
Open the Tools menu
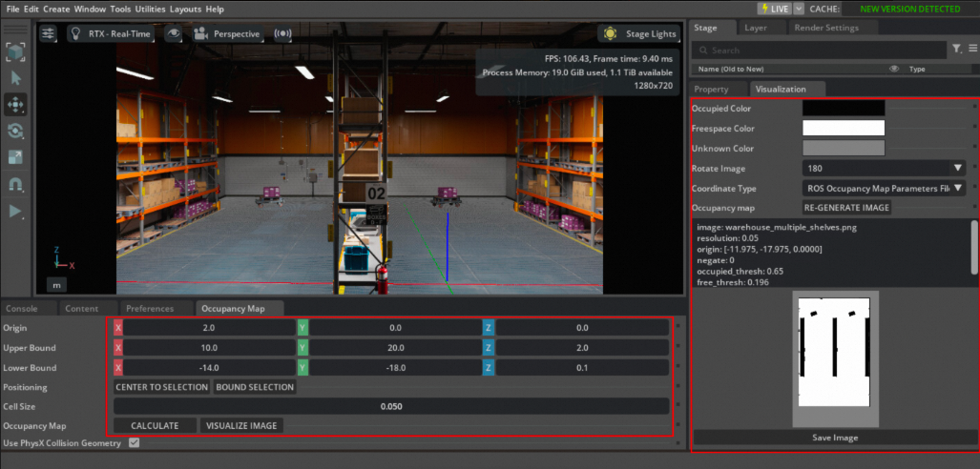(121, 9)
